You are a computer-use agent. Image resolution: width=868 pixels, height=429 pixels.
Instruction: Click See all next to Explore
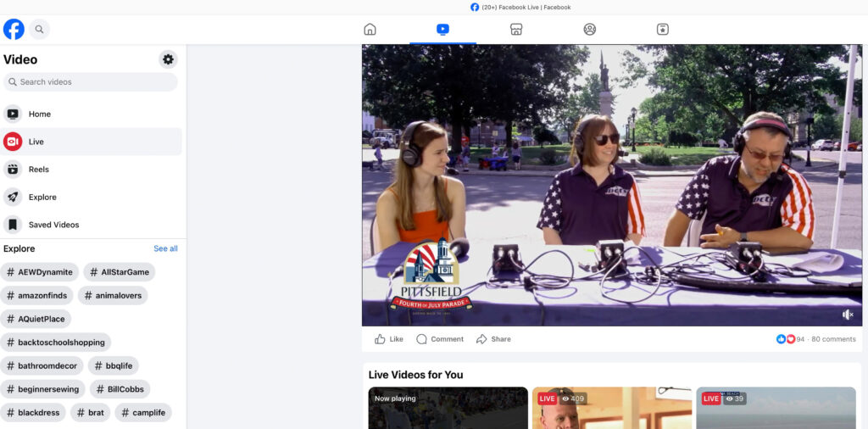click(x=165, y=248)
